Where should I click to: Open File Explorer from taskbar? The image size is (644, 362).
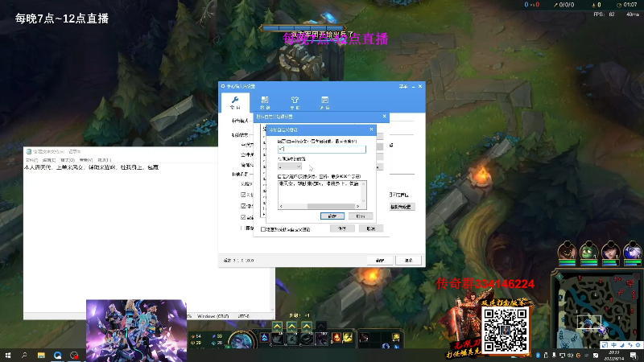click(x=41, y=355)
